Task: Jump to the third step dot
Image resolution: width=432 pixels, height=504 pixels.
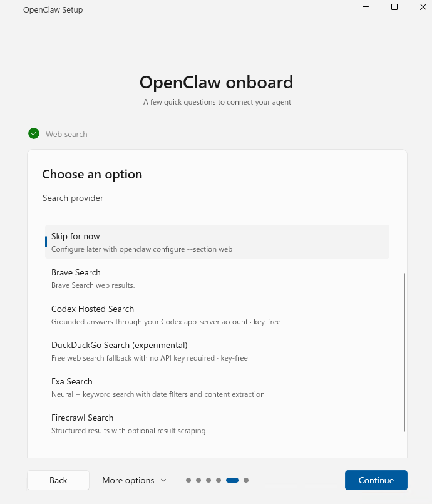Action: (x=208, y=480)
